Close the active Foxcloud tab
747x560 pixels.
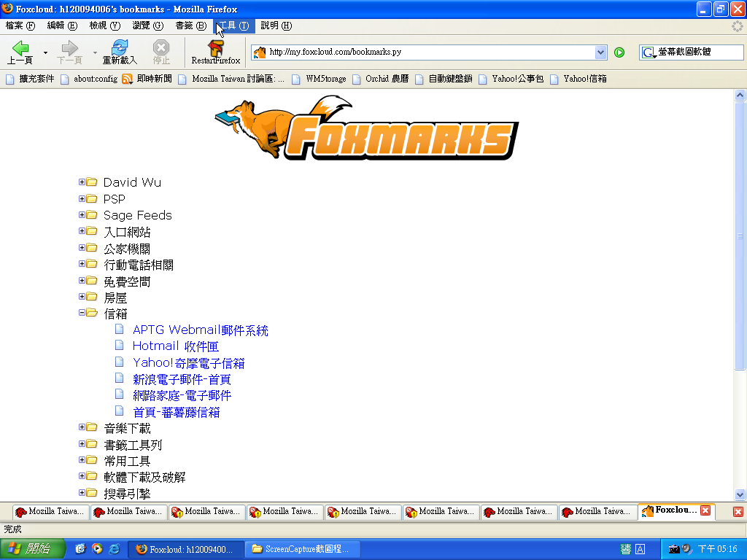[x=705, y=510]
